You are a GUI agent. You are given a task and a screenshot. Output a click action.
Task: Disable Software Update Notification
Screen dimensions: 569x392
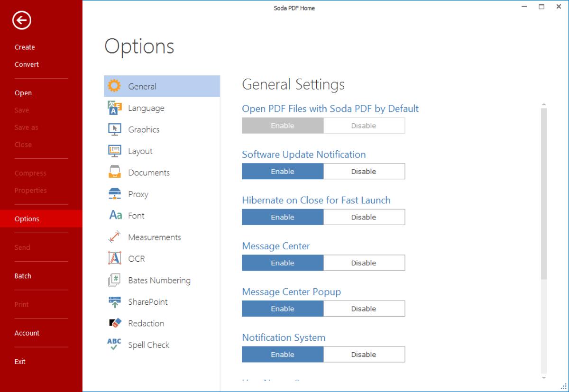click(364, 171)
